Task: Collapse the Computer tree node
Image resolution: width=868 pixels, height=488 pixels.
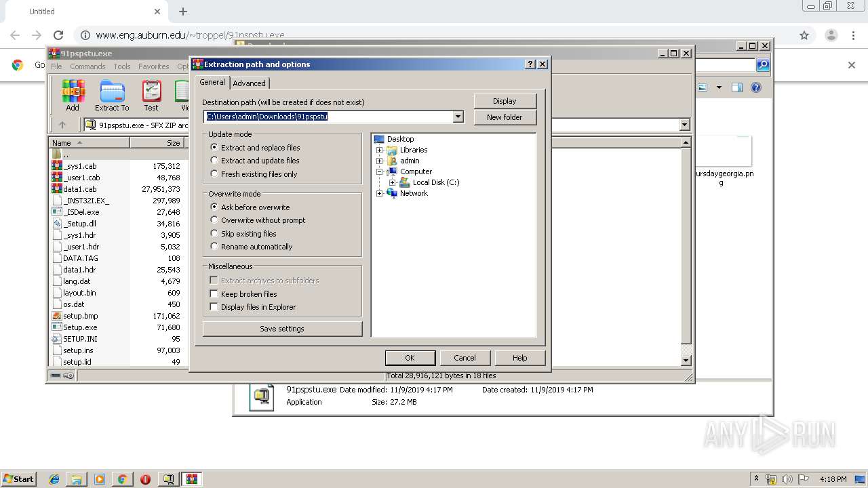Action: (x=380, y=171)
